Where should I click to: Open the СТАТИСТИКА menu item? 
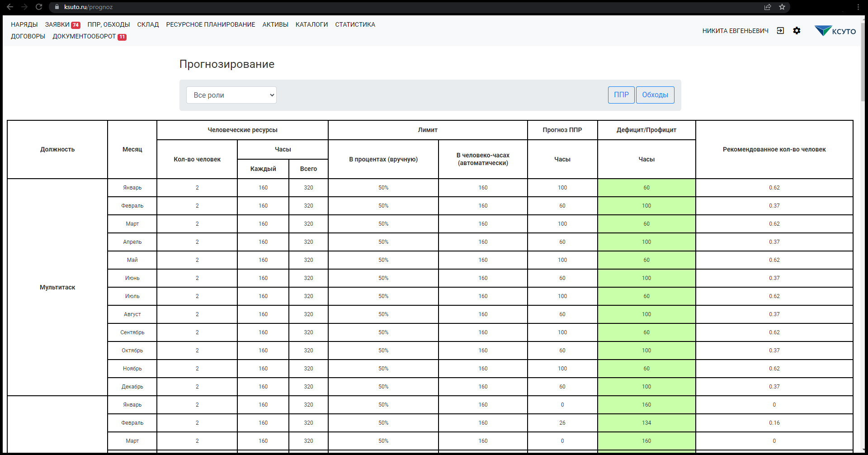355,24
